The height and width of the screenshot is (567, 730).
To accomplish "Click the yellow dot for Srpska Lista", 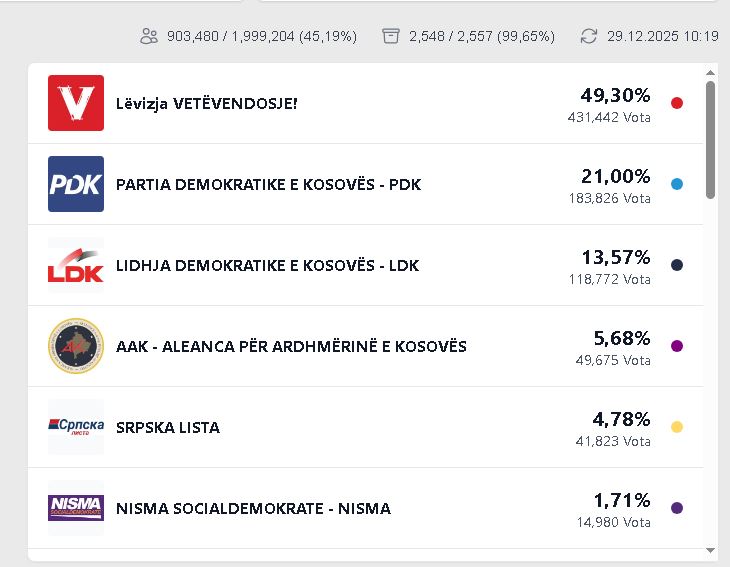I will [677, 427].
